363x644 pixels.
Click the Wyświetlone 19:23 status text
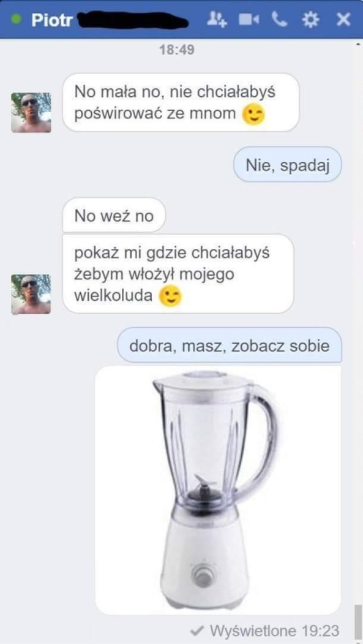pos(274,630)
